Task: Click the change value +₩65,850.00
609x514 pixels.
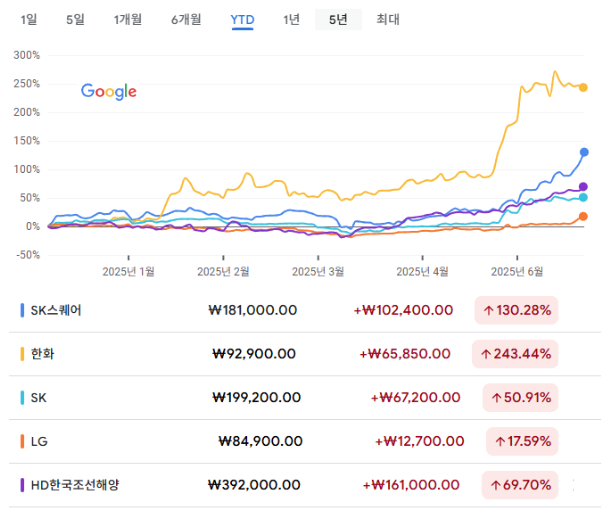Action: click(405, 354)
